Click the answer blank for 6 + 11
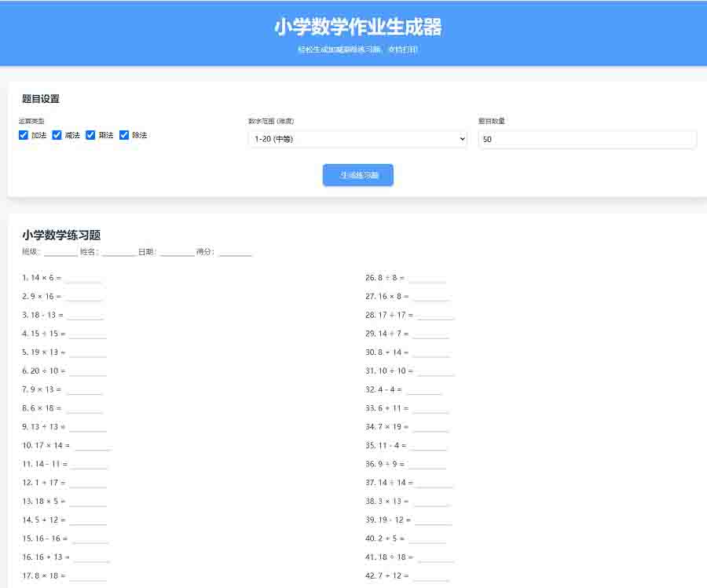The width and height of the screenshot is (707, 588). 430,409
